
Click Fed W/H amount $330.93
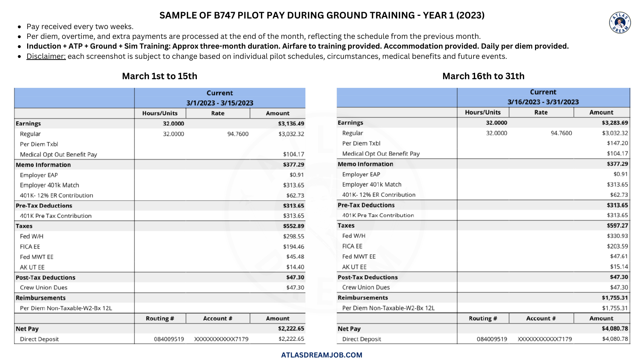[618, 236]
